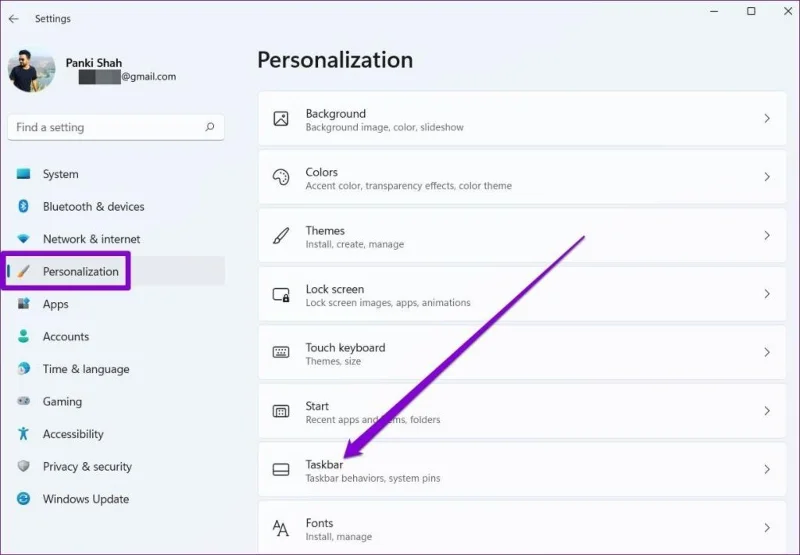This screenshot has width=800, height=555.
Task: Click the Gaming controller icon
Action: pyautogui.click(x=23, y=401)
